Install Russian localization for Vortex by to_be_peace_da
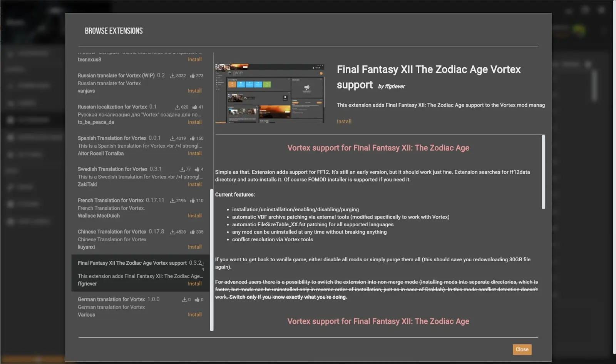 [x=194, y=122]
